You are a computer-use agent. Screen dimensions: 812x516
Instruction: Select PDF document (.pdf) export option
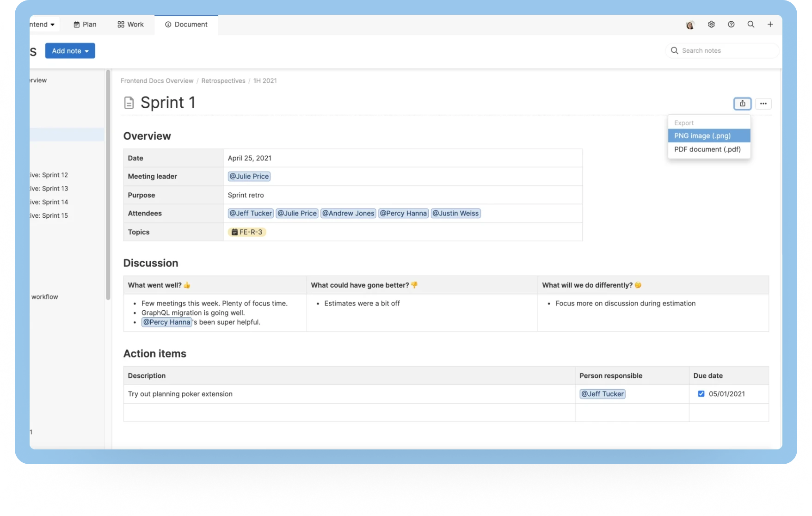click(x=707, y=149)
